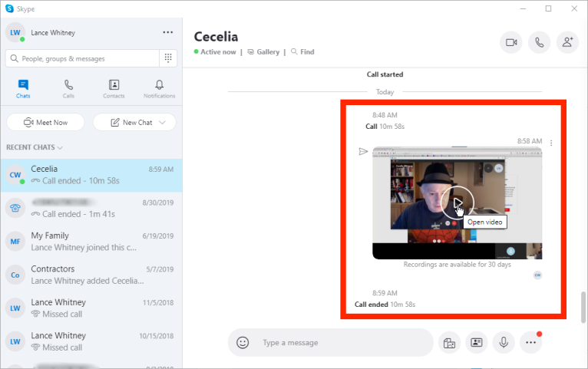Open the emoji picker in message box
Screen dimensions: 588x369
[x=243, y=342]
